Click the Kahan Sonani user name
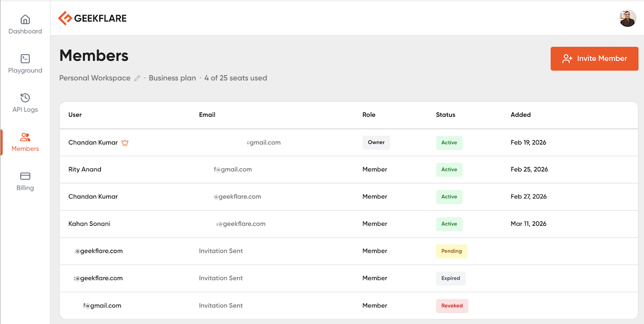Image resolution: width=644 pixels, height=324 pixels. pyautogui.click(x=89, y=224)
